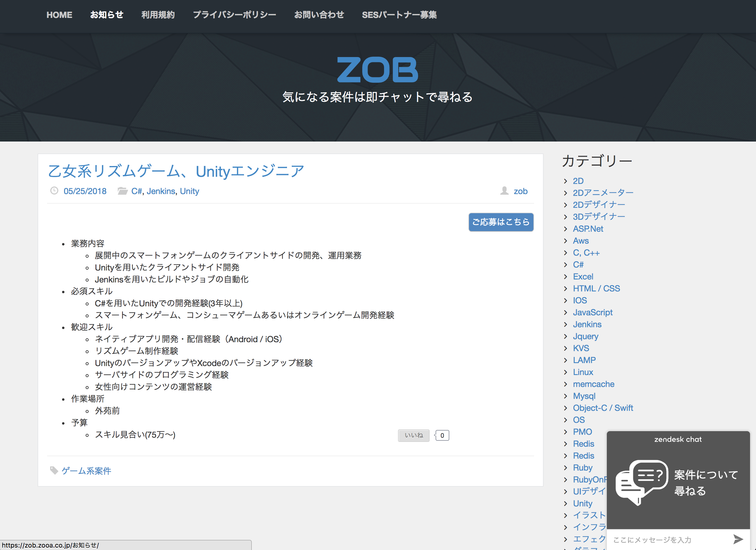This screenshot has width=756, height=550.
Task: Open the プライバシーポリシー menu item
Action: [x=234, y=15]
